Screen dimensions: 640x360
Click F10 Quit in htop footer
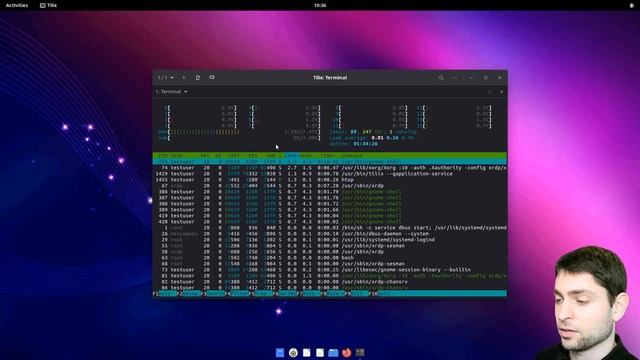point(381,293)
